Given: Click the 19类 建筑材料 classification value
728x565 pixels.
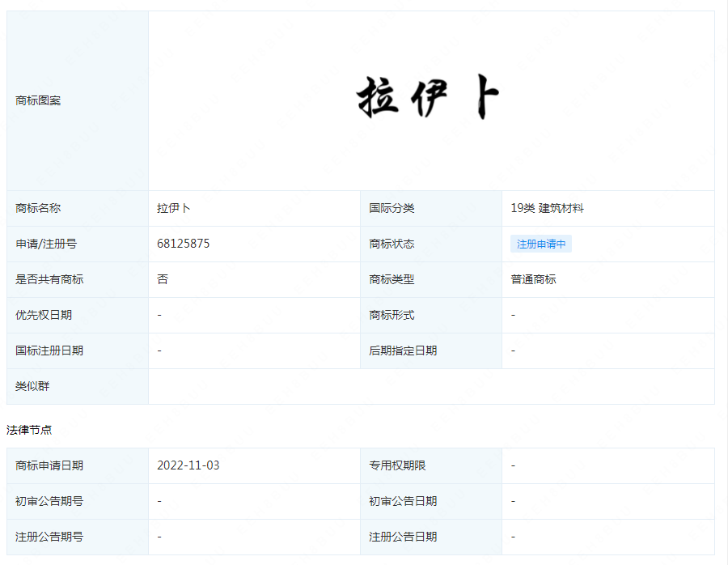Looking at the screenshot, I should point(547,208).
